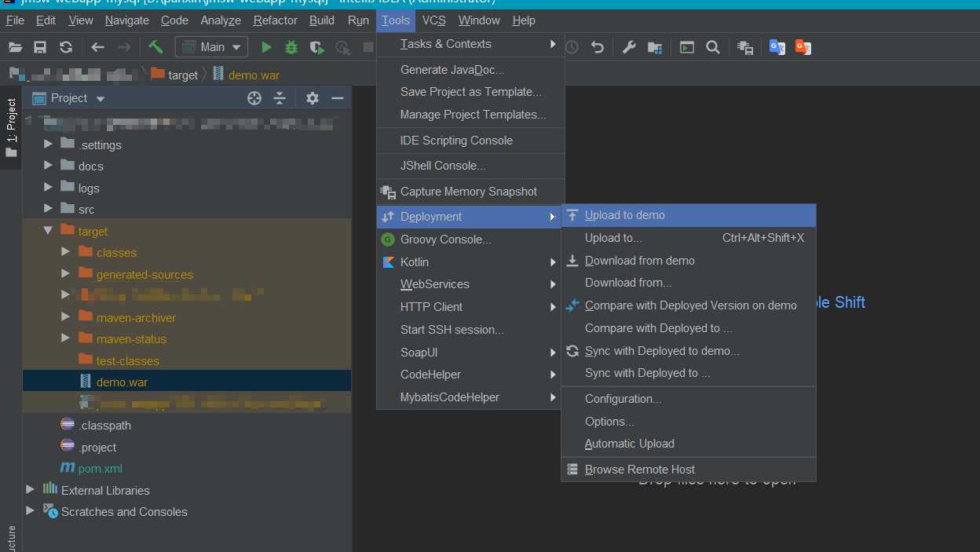Image resolution: width=980 pixels, height=552 pixels.
Task: Open the Navigate menu
Action: (x=126, y=20)
